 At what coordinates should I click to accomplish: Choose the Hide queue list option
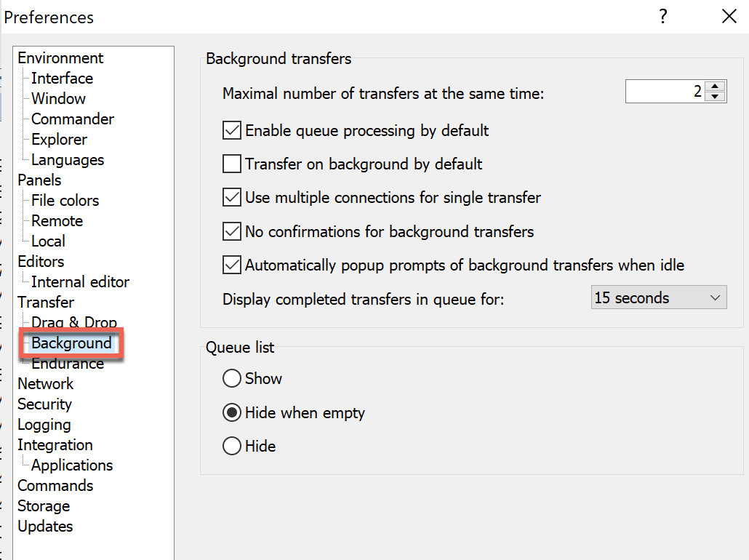click(x=232, y=446)
